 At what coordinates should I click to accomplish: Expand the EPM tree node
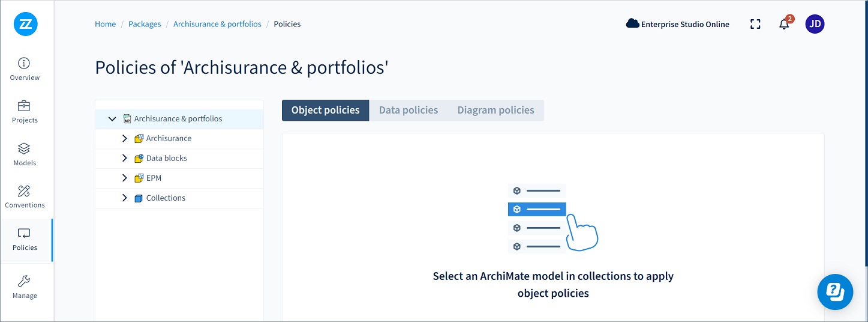pos(125,178)
